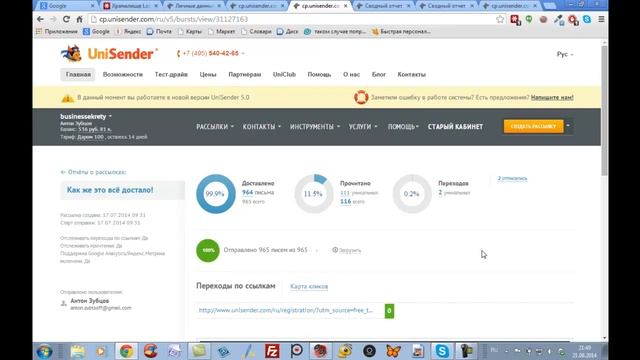Open the browser home page icon
Image resolution: width=640 pixels, height=360 pixels.
coord(79,19)
